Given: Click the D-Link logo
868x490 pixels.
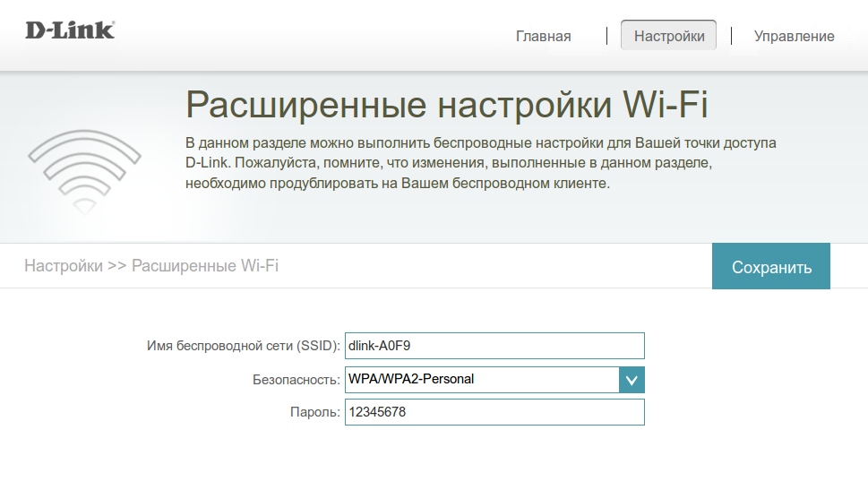Looking at the screenshot, I should (70, 30).
